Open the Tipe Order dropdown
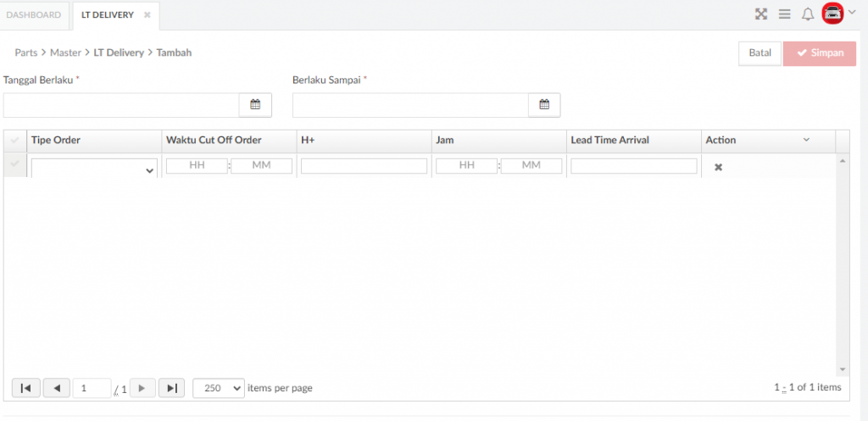 coord(95,169)
